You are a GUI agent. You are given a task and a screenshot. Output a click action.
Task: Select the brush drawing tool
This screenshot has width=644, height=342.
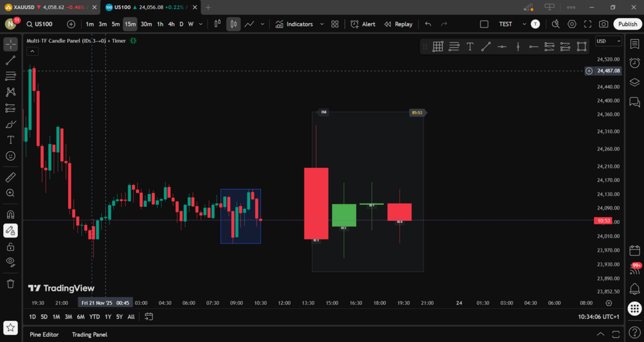tap(11, 124)
